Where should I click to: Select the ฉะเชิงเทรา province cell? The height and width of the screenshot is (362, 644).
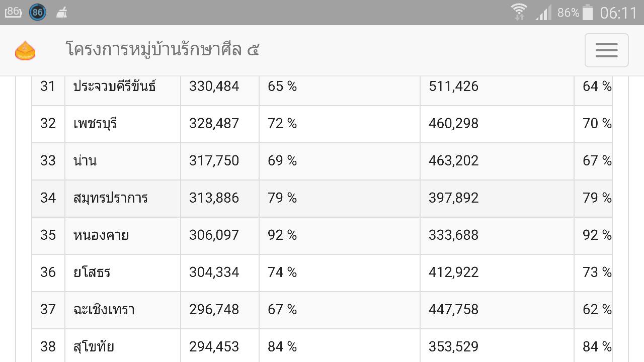coord(123,310)
